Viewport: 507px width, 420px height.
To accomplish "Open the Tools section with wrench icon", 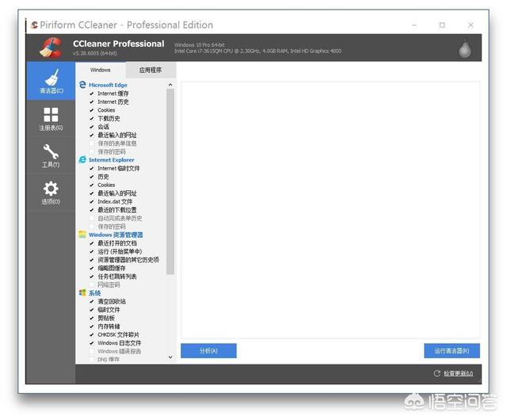I will pyautogui.click(x=51, y=156).
